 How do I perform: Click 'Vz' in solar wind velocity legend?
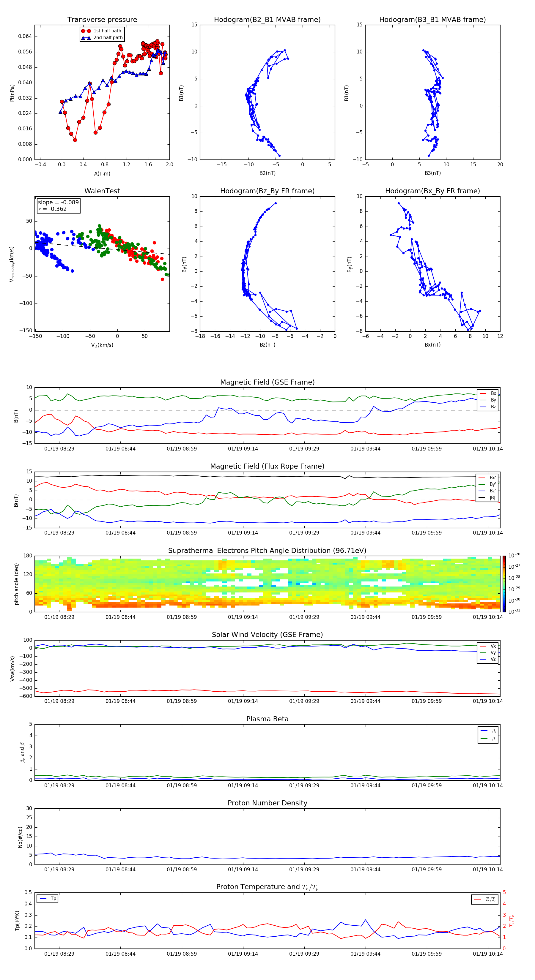[x=488, y=659]
